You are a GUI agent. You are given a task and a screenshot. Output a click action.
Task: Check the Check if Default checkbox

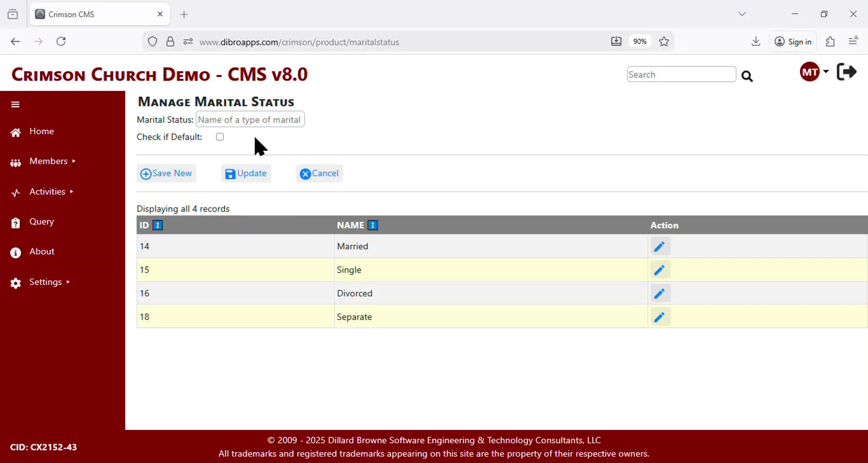220,137
